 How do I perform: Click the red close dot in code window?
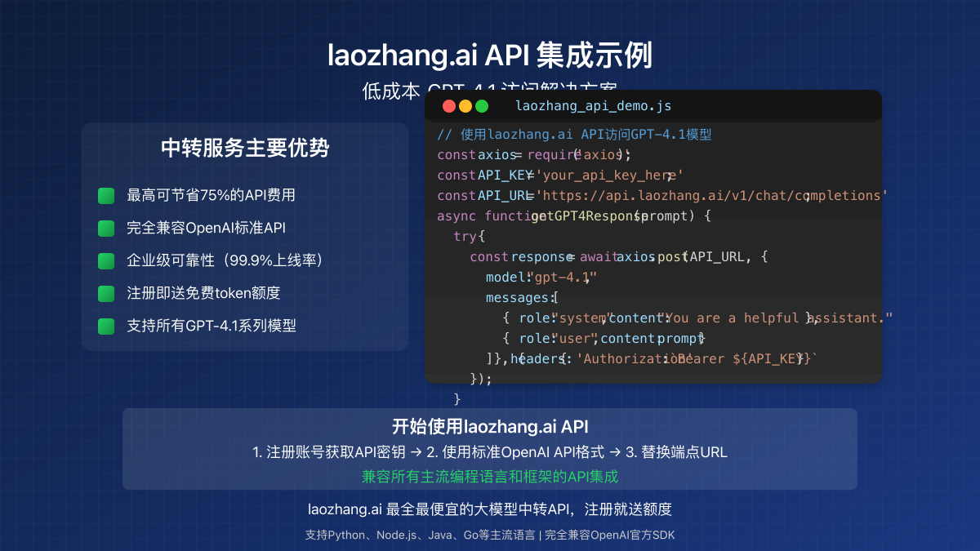point(449,106)
